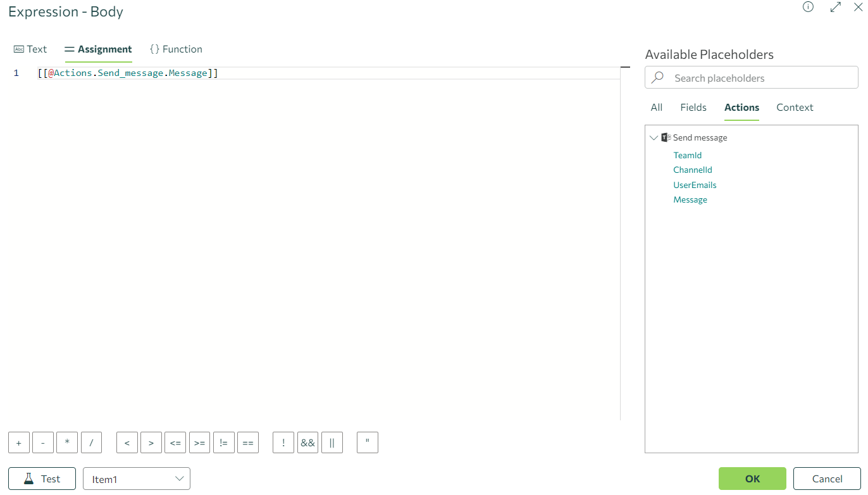Insert the logical AND operator
The image size is (868, 495).
(308, 442)
